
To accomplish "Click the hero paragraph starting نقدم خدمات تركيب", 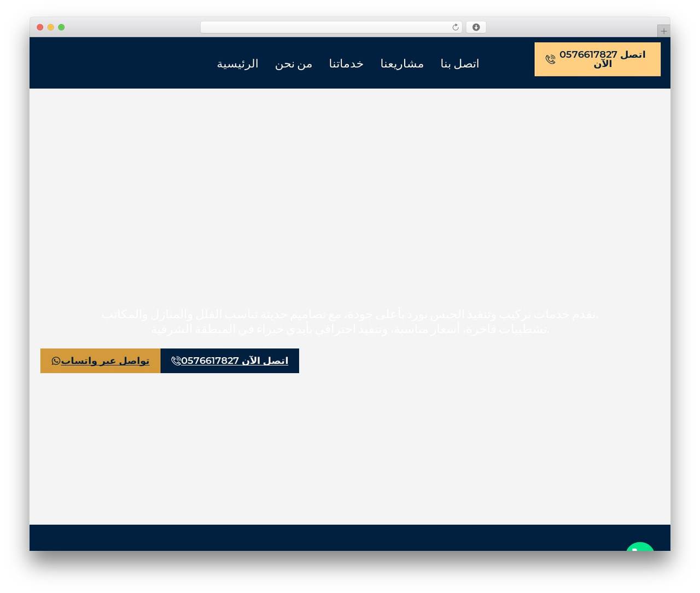I will [x=350, y=322].
